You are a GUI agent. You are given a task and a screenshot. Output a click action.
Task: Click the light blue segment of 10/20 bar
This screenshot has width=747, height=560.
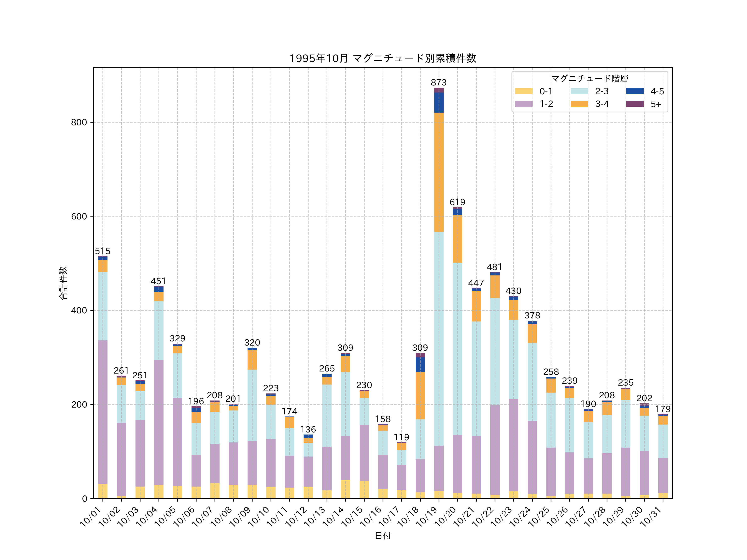[x=457, y=349]
